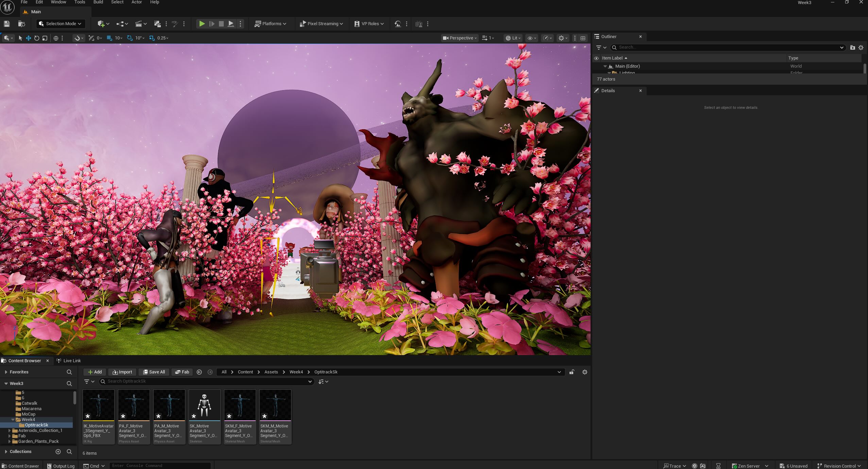The width and height of the screenshot is (868, 469).
Task: Select the Scale transform tool
Action: click(x=45, y=38)
